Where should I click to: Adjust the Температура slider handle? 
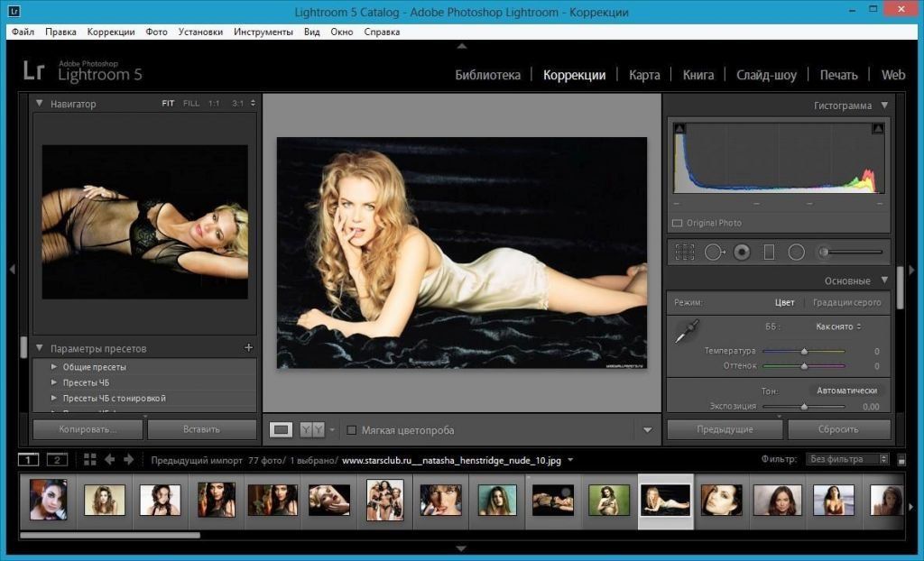pos(804,351)
